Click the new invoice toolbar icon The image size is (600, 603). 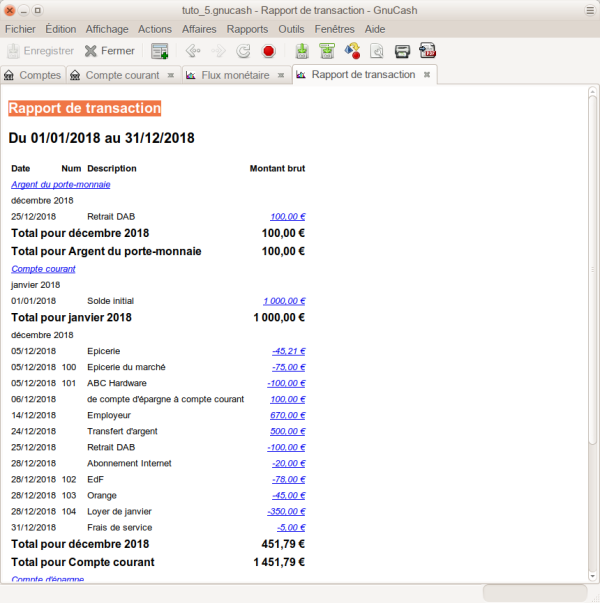click(x=160, y=51)
